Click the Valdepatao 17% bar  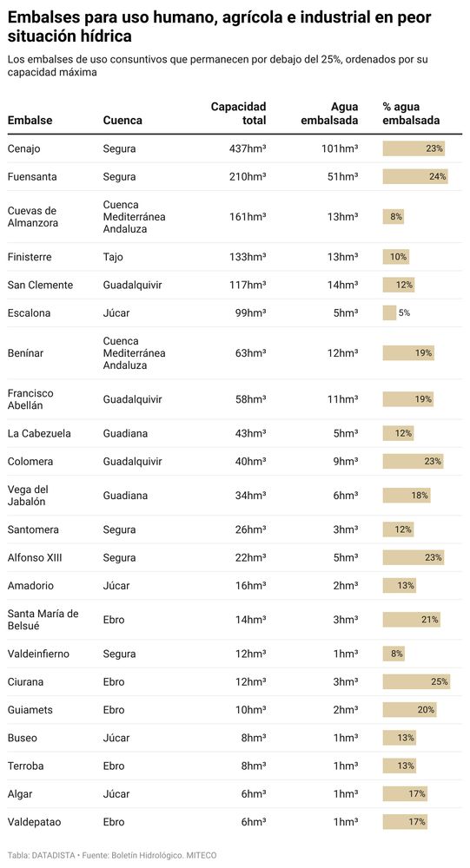click(x=405, y=822)
